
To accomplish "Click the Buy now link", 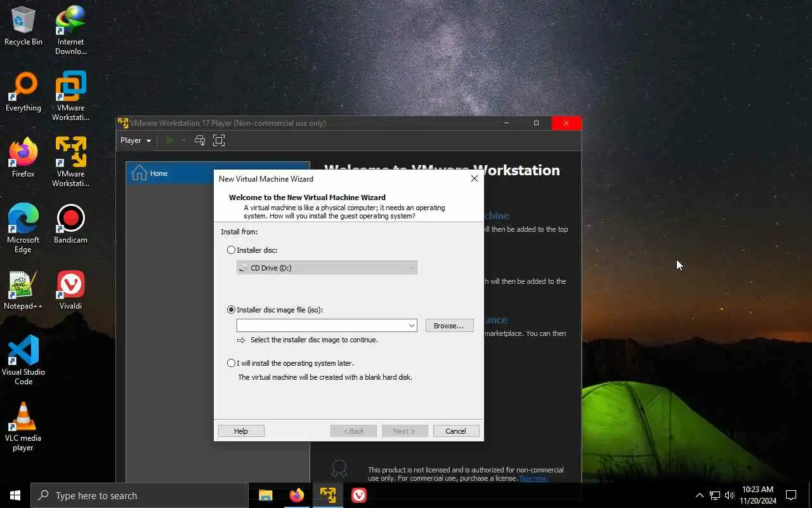I will point(534,478).
